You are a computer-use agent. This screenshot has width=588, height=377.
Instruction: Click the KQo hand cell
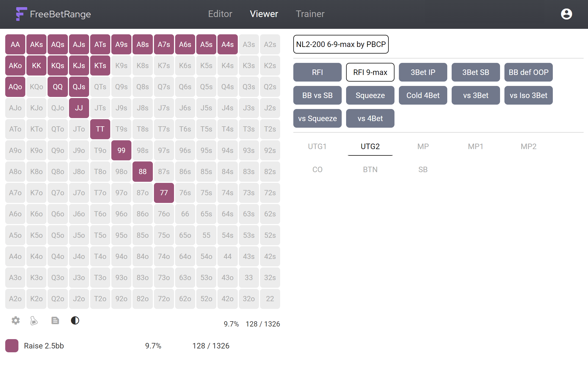point(37,87)
